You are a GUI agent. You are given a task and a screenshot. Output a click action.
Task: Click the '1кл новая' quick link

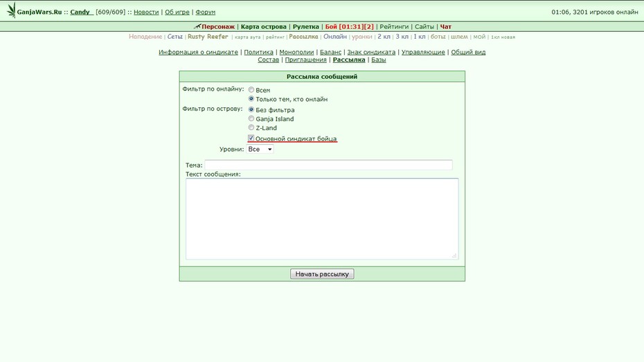tap(503, 37)
